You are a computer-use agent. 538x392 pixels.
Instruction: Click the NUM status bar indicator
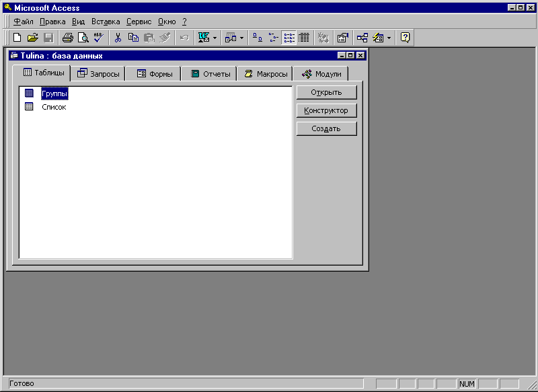[467, 384]
